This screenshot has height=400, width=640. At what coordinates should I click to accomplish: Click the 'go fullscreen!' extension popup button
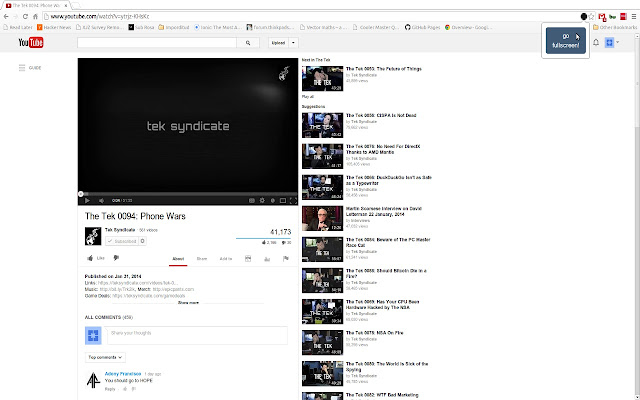[566, 40]
